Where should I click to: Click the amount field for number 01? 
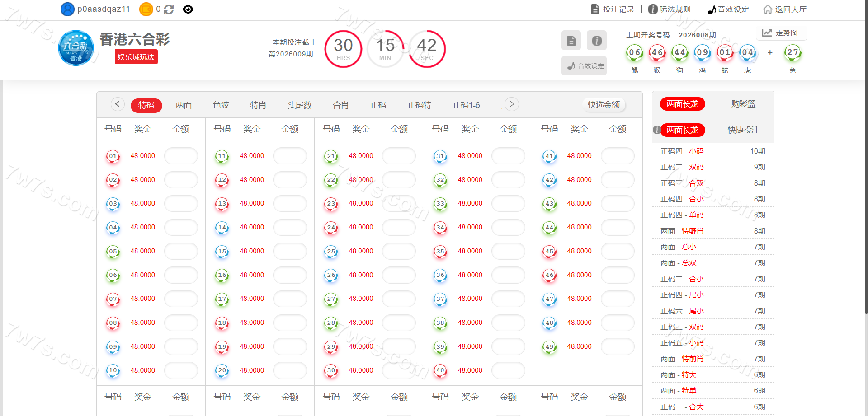181,156
